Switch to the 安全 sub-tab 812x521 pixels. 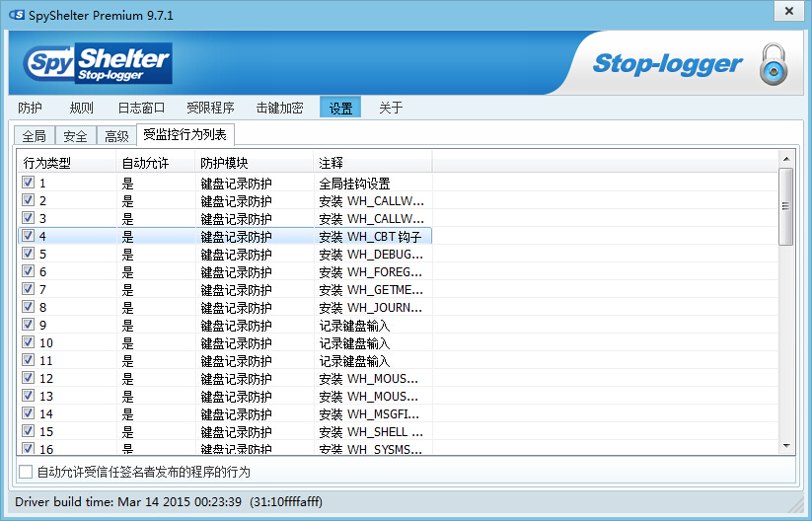[76, 136]
